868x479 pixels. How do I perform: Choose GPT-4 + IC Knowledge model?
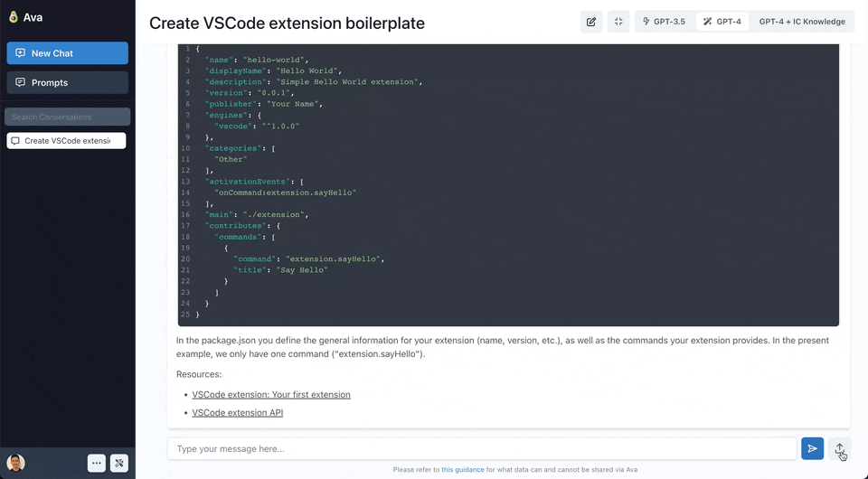[802, 22]
